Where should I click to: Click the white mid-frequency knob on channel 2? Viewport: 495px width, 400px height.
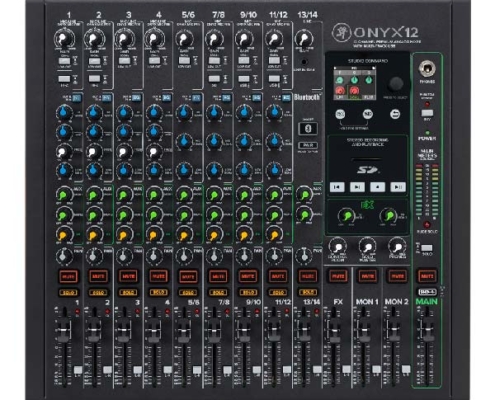[94, 152]
